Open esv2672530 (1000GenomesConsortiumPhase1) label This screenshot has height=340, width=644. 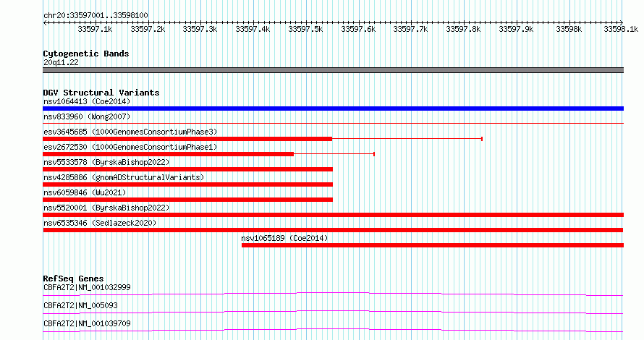[130, 147]
